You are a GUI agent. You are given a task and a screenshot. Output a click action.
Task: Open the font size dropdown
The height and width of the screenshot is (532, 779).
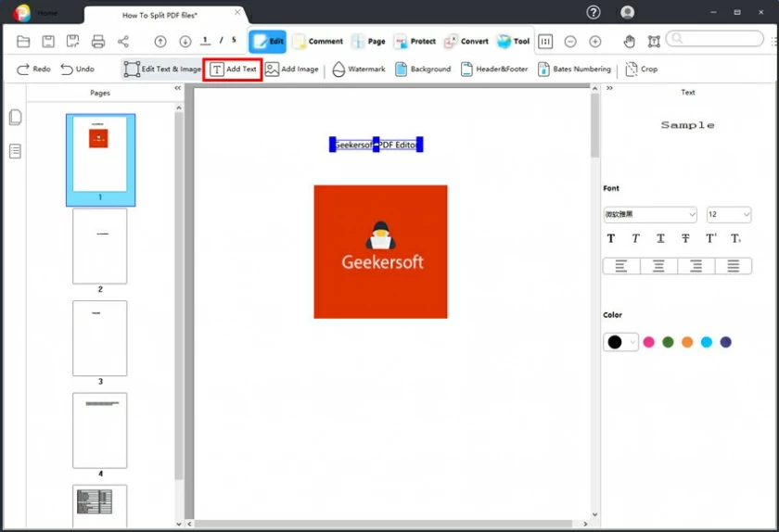[x=729, y=215]
